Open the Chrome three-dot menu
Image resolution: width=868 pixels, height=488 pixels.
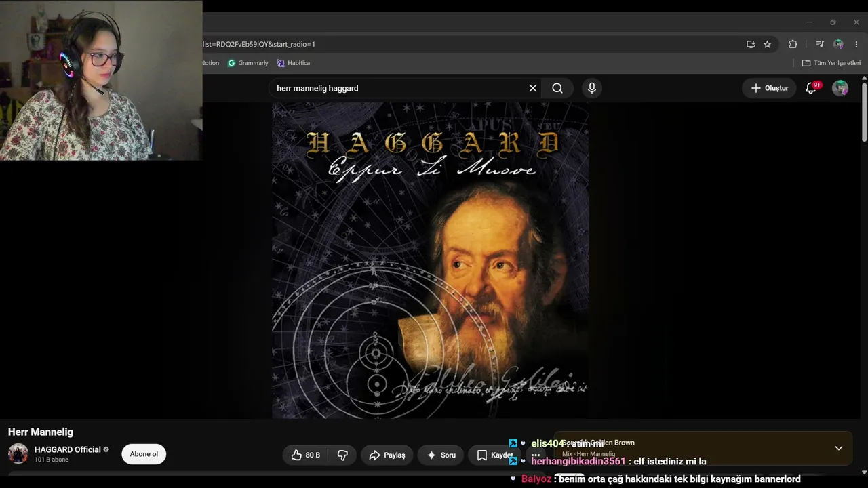tap(856, 44)
